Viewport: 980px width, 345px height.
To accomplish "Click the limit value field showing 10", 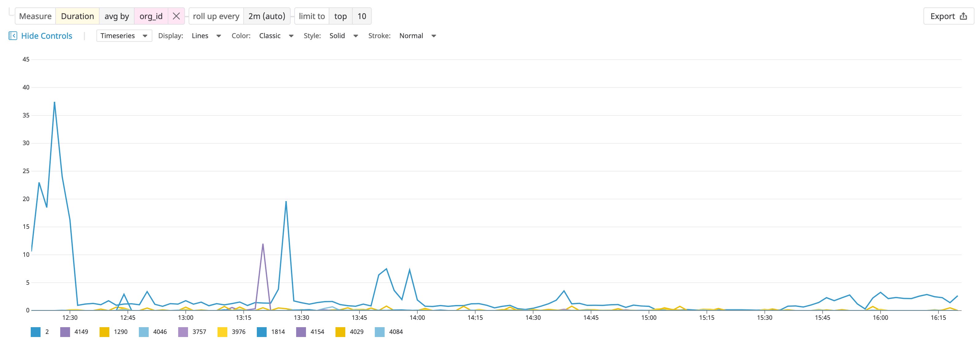I will (362, 16).
